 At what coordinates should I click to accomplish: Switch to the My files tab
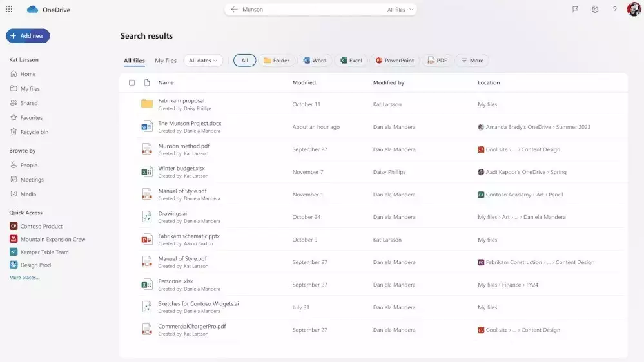click(x=166, y=61)
